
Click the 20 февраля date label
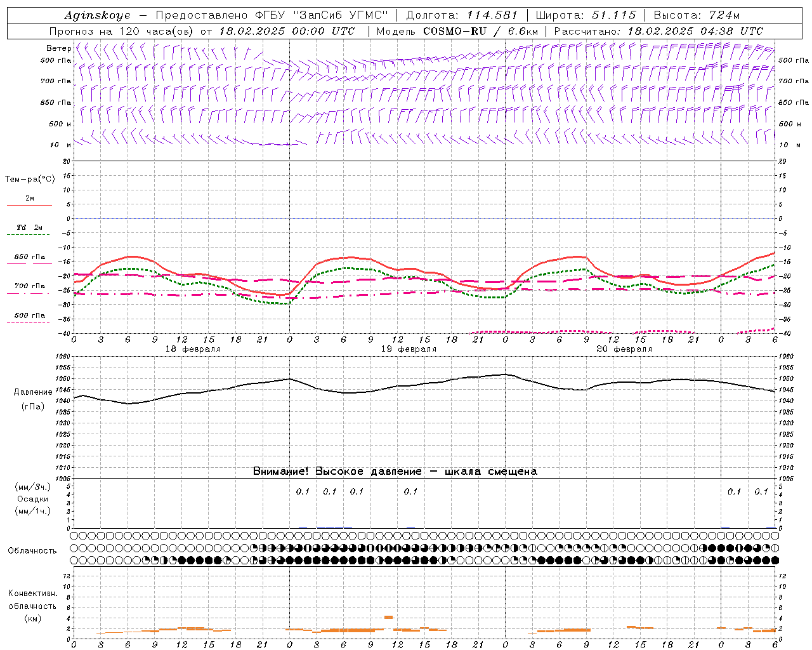tap(624, 349)
